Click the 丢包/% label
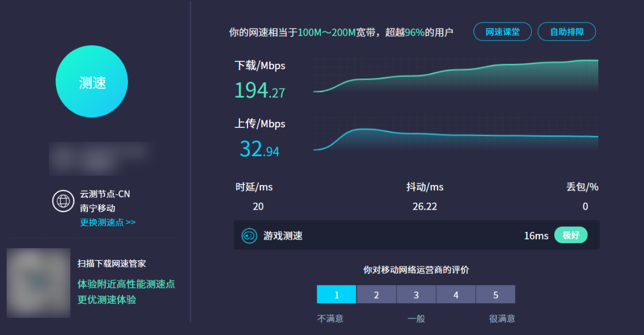This screenshot has height=335, width=644. 582,187
